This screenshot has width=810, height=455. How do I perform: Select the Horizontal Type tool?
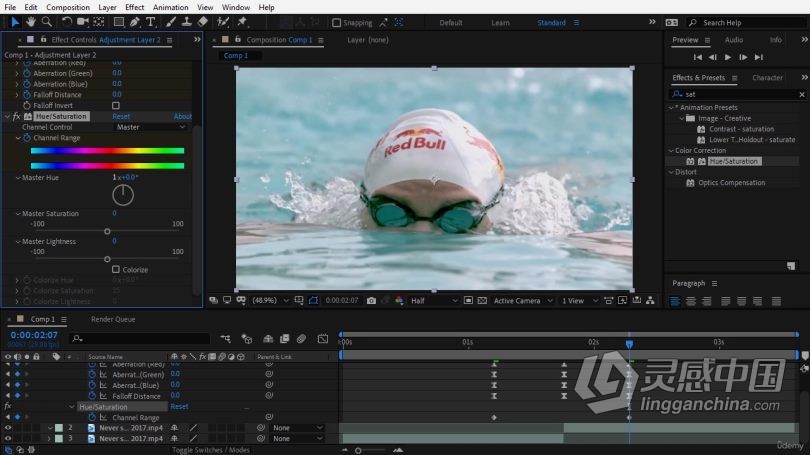tap(151, 22)
